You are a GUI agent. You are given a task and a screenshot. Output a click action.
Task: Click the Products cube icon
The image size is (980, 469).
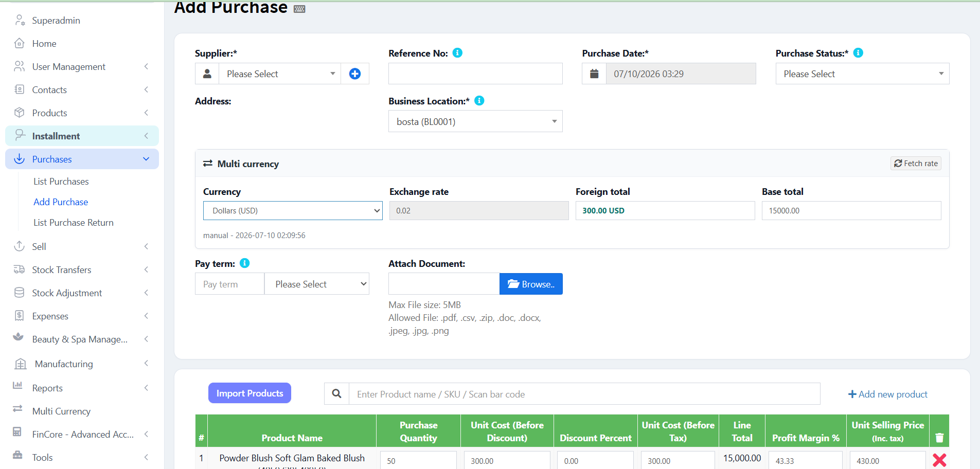[20, 113]
